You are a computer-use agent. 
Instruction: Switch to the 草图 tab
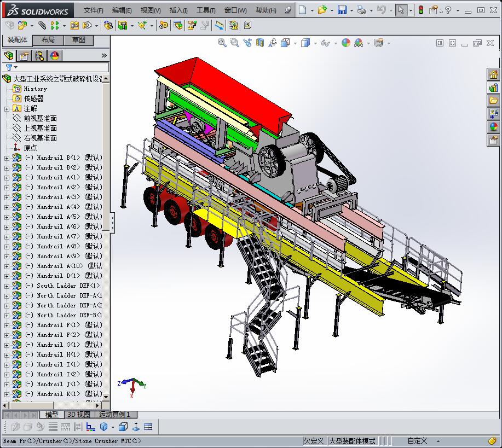pyautogui.click(x=79, y=40)
